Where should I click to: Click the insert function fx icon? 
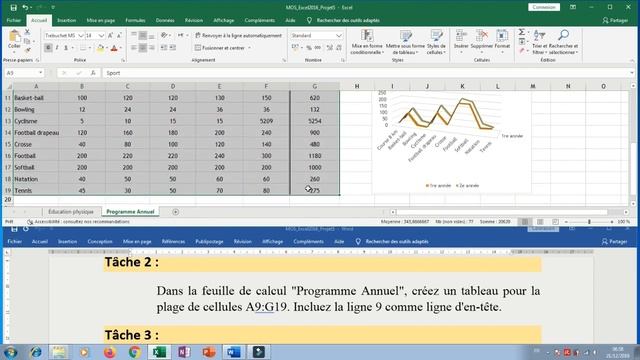[93, 73]
